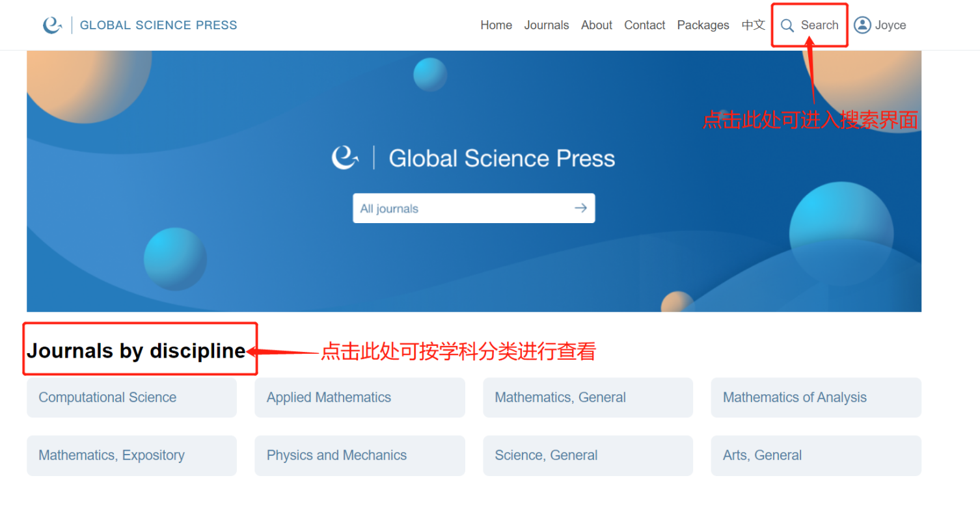Open Mathematics, Expository journals
Image resolution: width=980 pixels, height=519 pixels.
[x=131, y=455]
